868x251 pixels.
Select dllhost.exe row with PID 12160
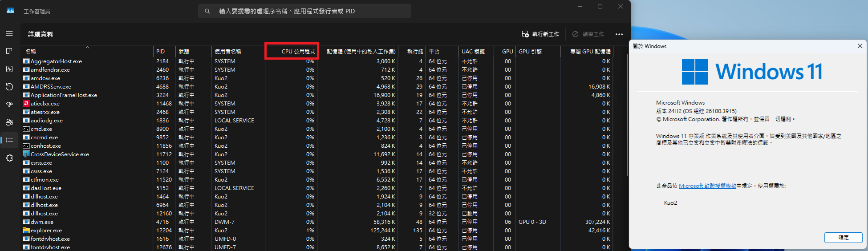317,213
